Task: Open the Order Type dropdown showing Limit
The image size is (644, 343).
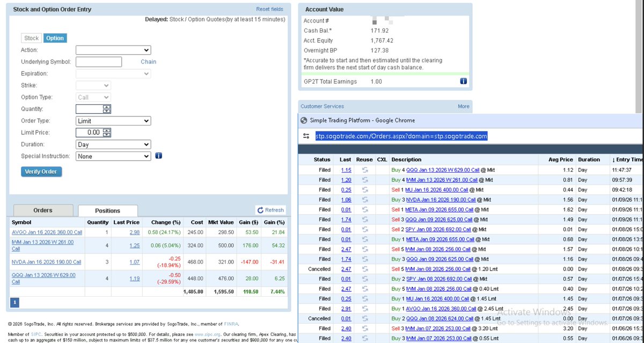Action: [113, 121]
